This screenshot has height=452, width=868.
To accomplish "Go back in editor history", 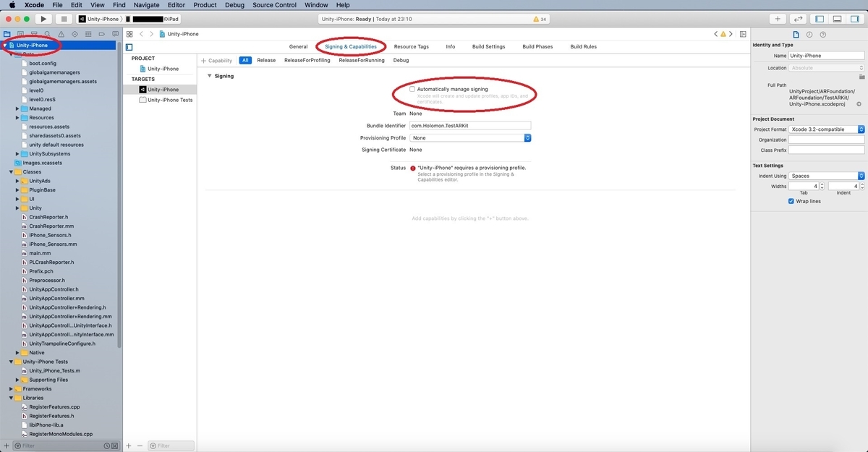I will (x=142, y=34).
